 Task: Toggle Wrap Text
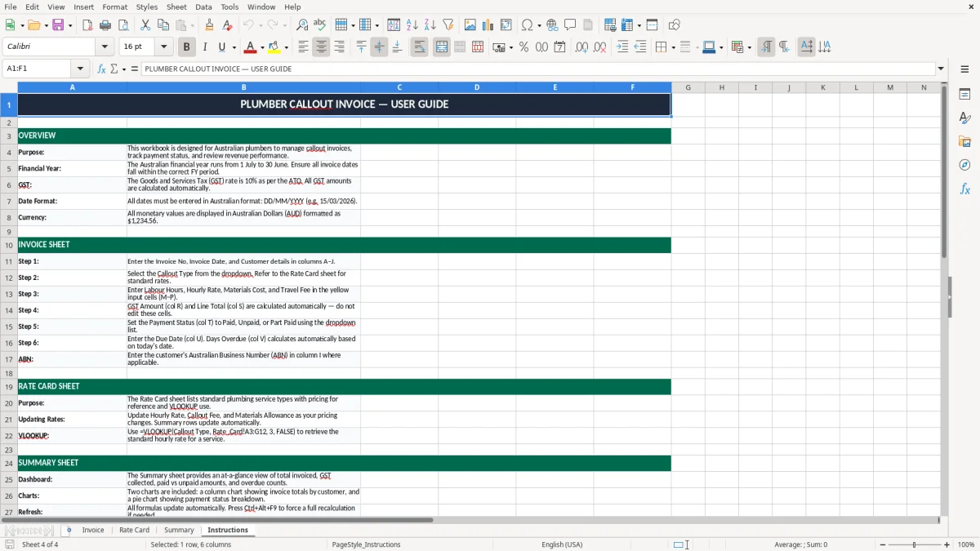click(419, 47)
